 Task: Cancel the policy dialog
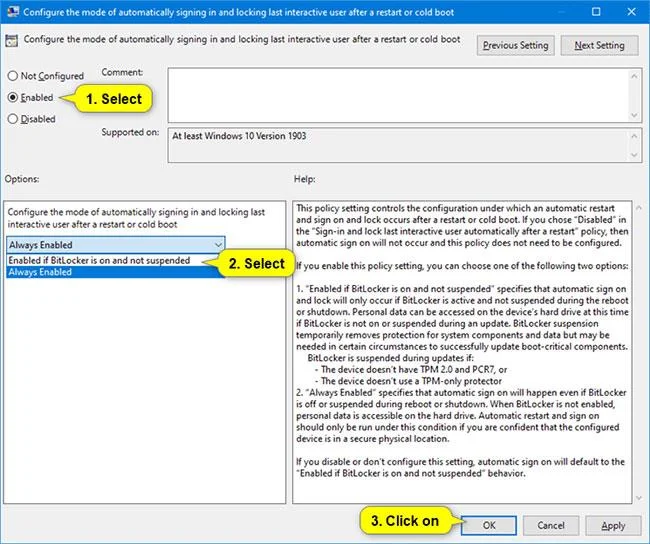pos(551,525)
